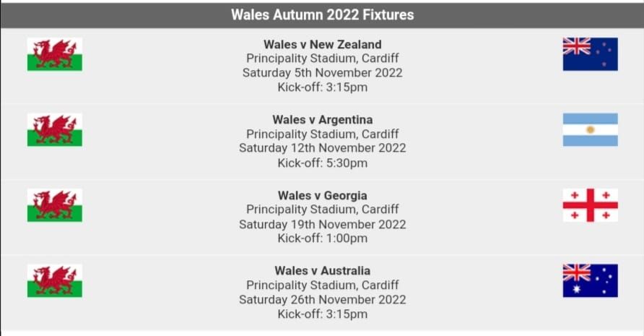Open the Wales v New Zealand fixture
Image resolution: width=644 pixels, height=336 pixels.
[x=322, y=44]
